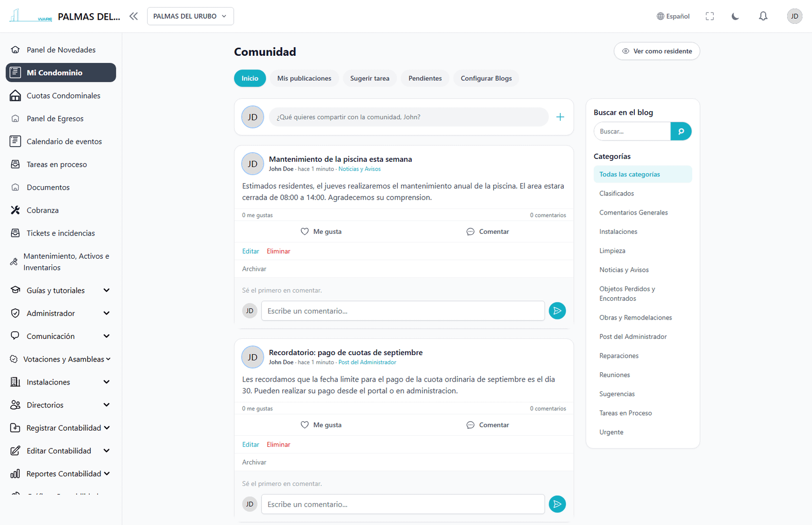Comment on the piscina maintenance post
The width and height of the screenshot is (812, 525).
coord(488,231)
